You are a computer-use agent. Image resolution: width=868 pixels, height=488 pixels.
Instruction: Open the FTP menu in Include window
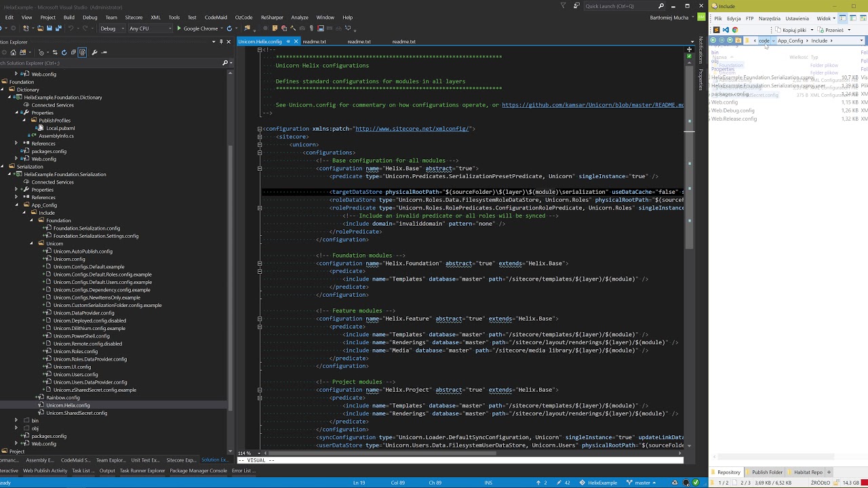pos(749,18)
